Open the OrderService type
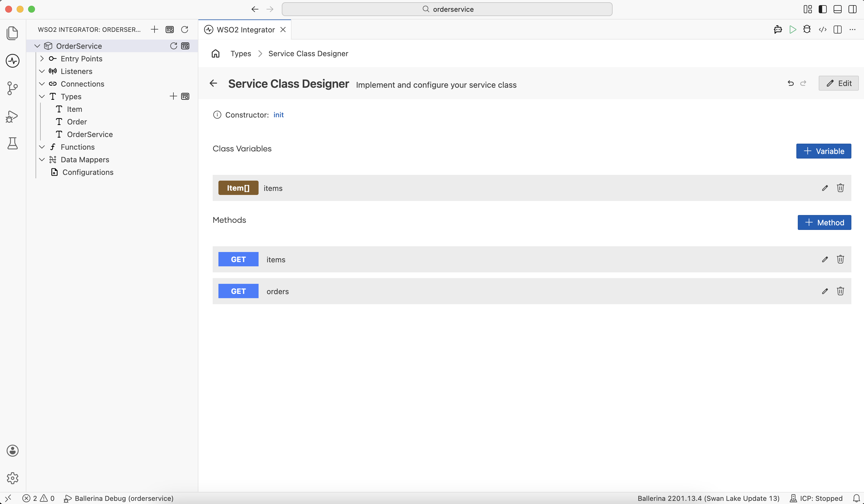 90,134
